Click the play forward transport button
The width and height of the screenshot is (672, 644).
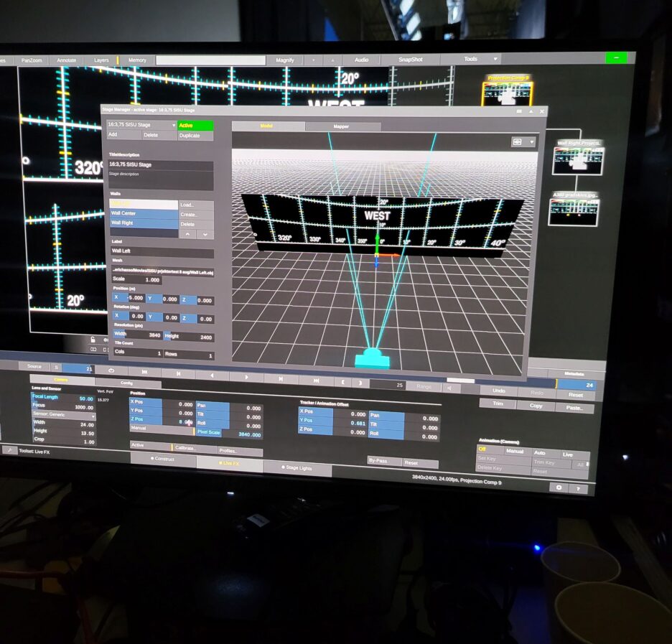click(x=247, y=376)
